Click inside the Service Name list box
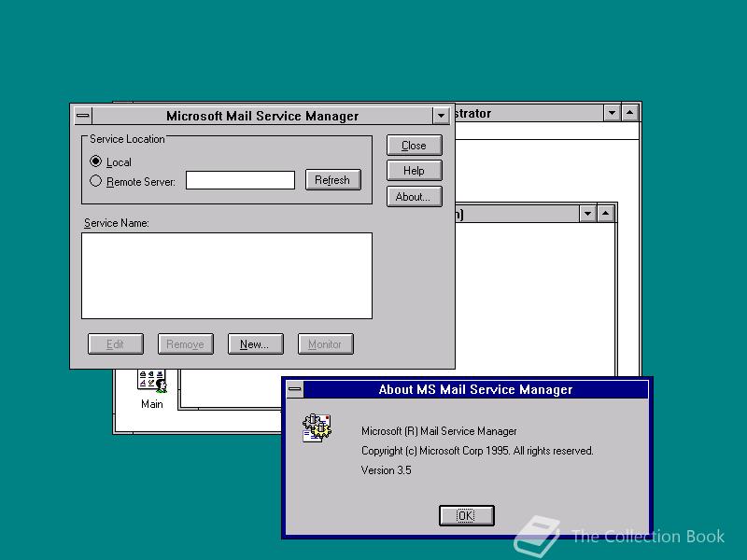The height and width of the screenshot is (560, 747). click(x=227, y=275)
